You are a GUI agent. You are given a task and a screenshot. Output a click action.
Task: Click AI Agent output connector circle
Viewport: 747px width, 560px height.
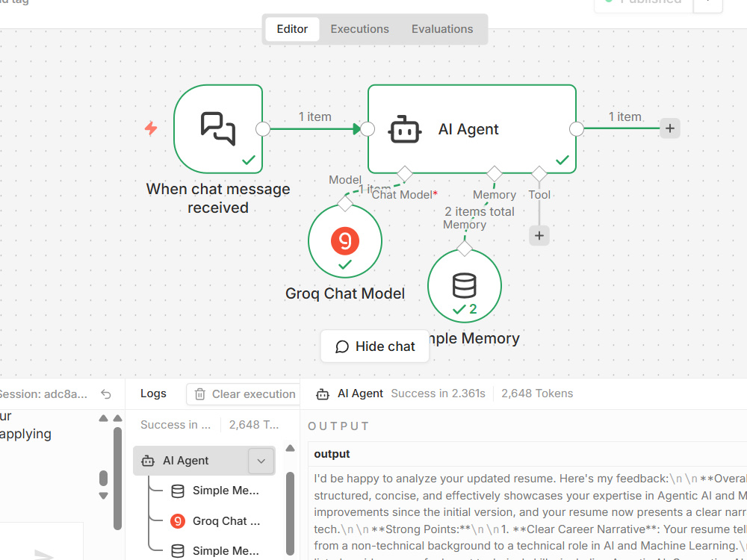pyautogui.click(x=577, y=128)
